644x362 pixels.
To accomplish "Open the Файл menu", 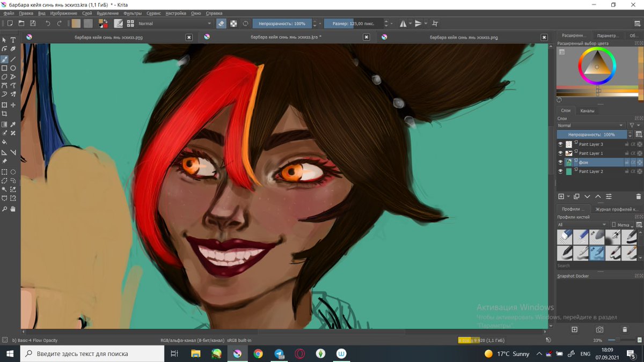I will click(x=8, y=13).
